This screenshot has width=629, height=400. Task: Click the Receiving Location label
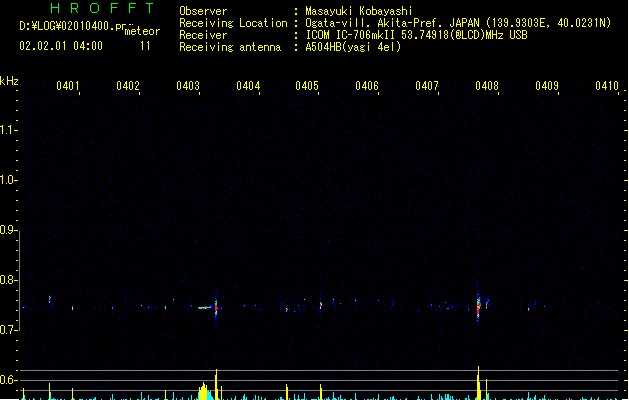pos(233,23)
